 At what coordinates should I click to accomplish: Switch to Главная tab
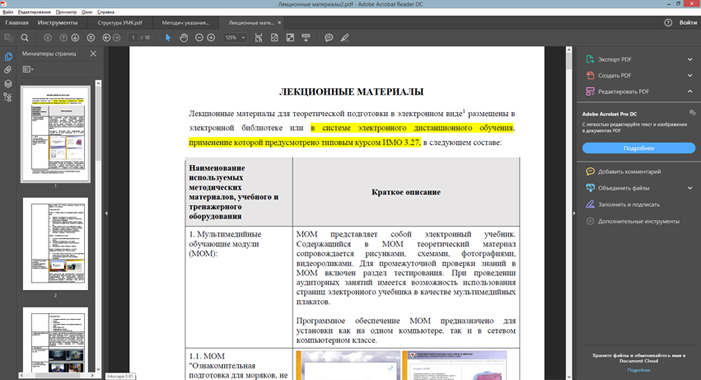[x=17, y=22]
